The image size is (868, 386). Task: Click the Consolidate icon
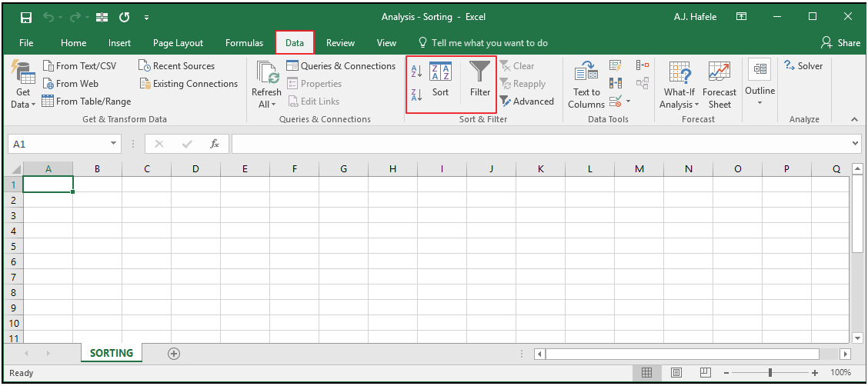(642, 66)
